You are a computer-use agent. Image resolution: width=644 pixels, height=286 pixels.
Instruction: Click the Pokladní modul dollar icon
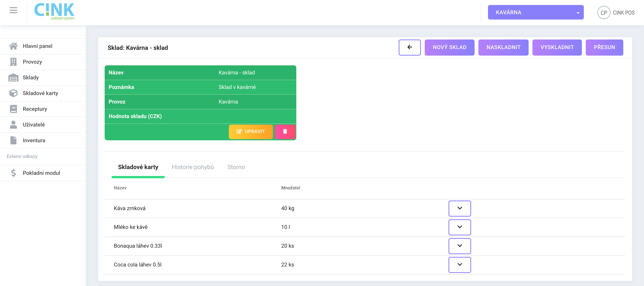coord(13,173)
